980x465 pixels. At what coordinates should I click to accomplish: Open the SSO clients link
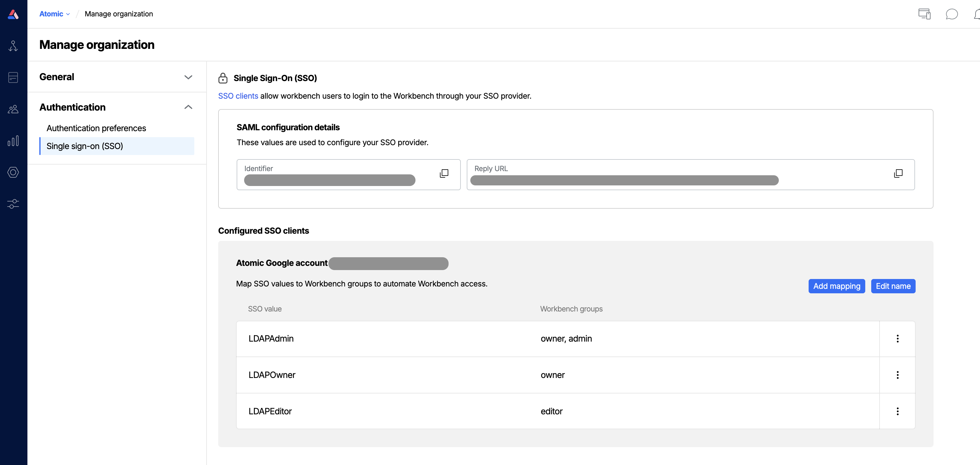[x=238, y=96]
